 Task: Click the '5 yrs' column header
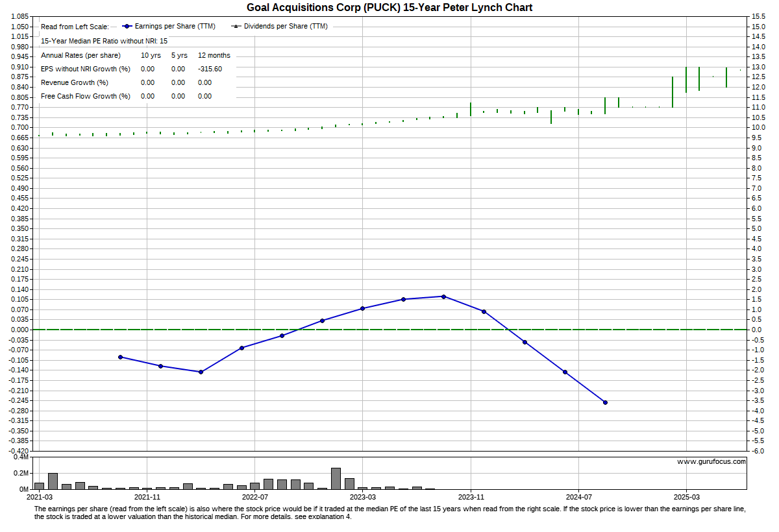click(x=179, y=55)
